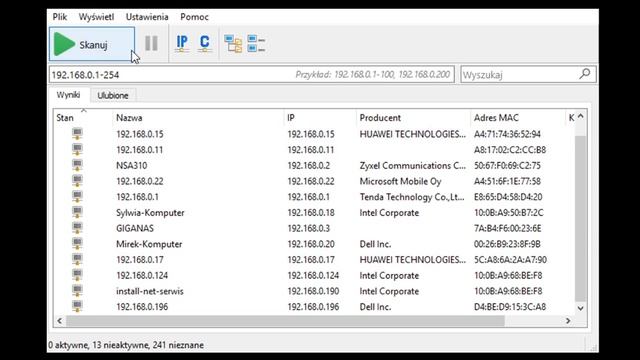Click the pause scan icon
Viewport: 640px width, 360px height.
151,43
